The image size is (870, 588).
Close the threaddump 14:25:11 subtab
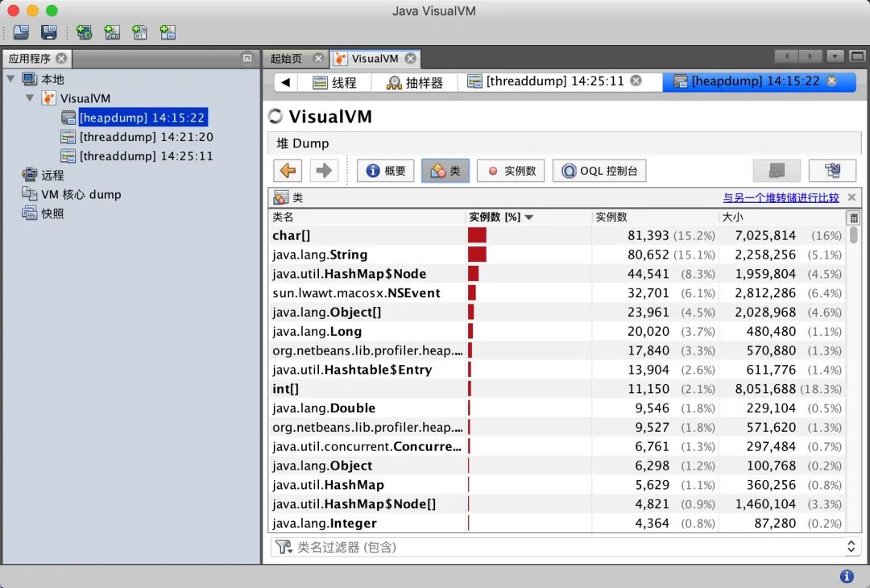tap(636, 81)
